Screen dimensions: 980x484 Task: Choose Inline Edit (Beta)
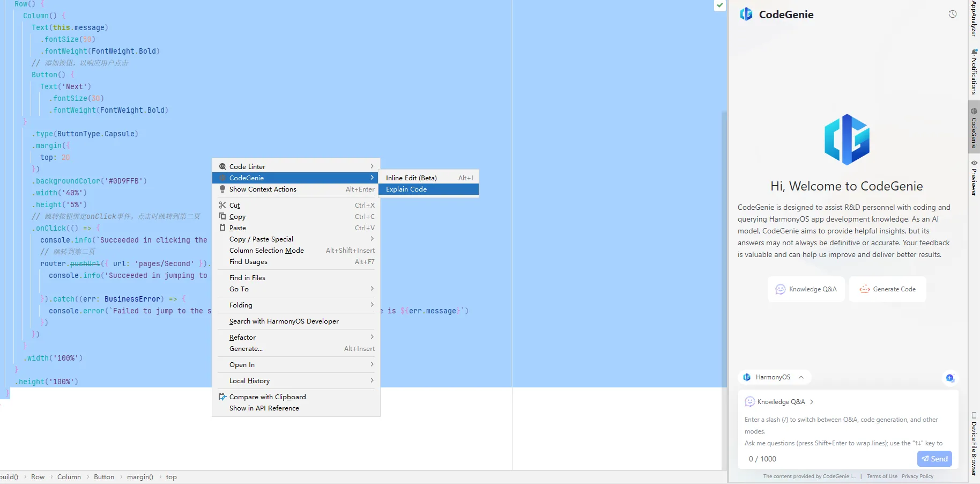click(428, 178)
